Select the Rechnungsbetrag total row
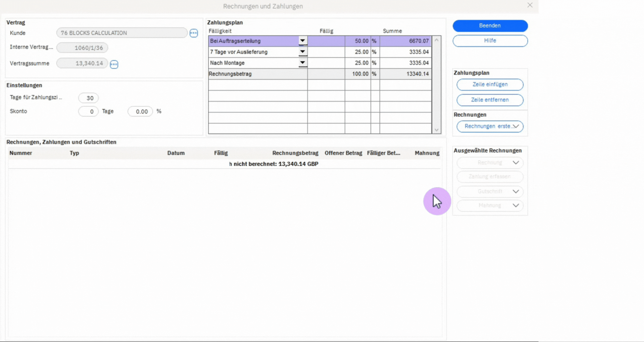Screen dimensions: 644x342 pyautogui.click(x=257, y=74)
